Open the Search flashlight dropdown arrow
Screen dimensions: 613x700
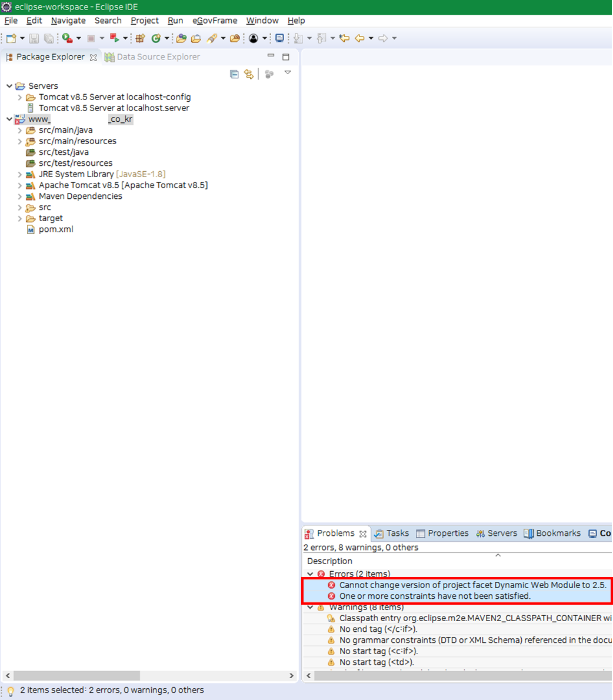pos(223,38)
